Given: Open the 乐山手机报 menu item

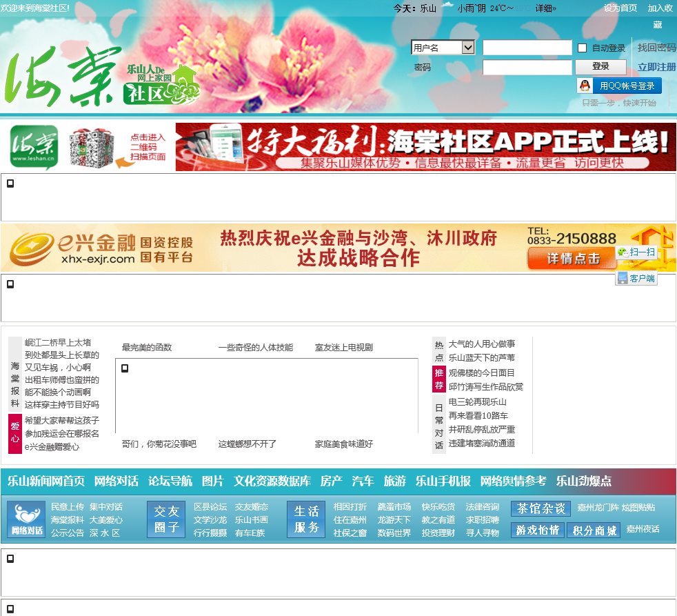Looking at the screenshot, I should pyautogui.click(x=443, y=481).
